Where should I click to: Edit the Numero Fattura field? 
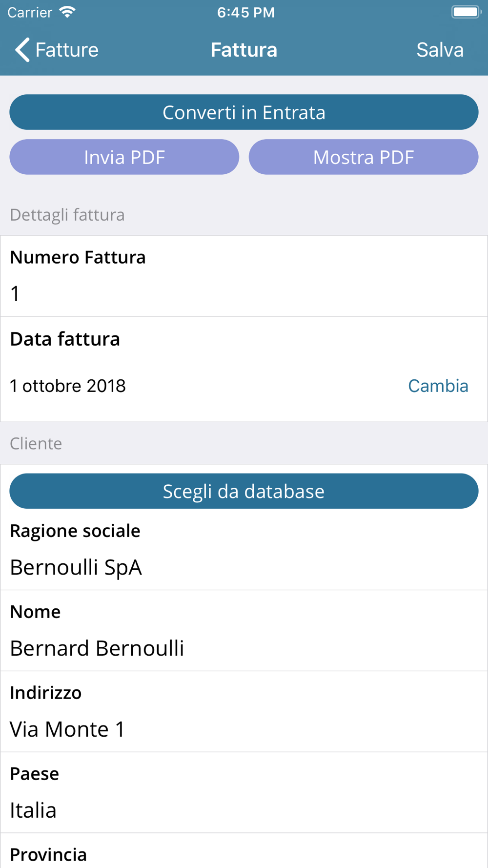[x=244, y=293]
